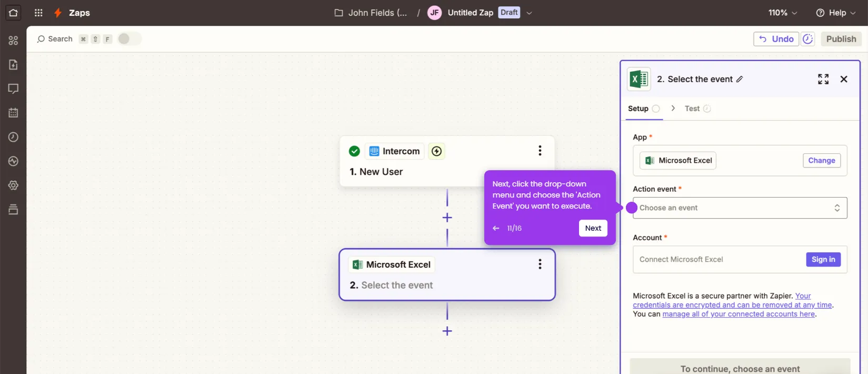Click Change to switch the app

click(x=822, y=161)
